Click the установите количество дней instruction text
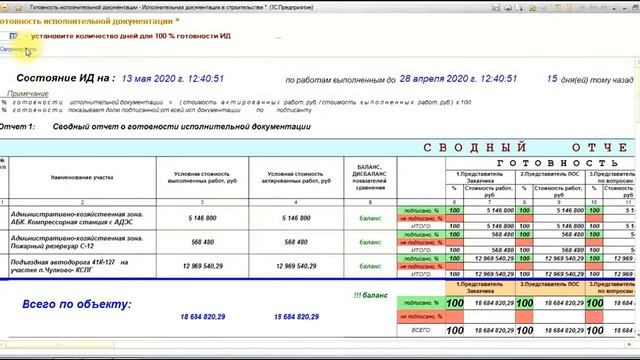This screenshot has width=640, height=360. (131, 36)
